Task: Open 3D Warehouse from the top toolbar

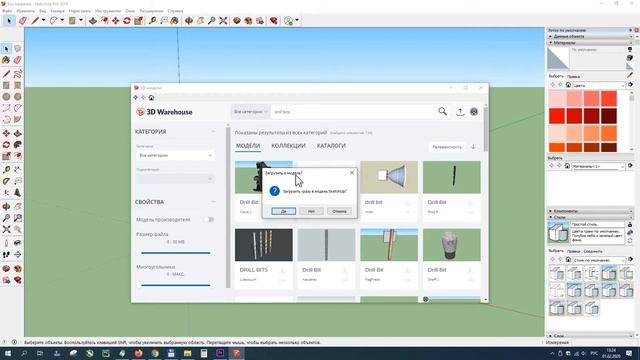Action: point(237,20)
